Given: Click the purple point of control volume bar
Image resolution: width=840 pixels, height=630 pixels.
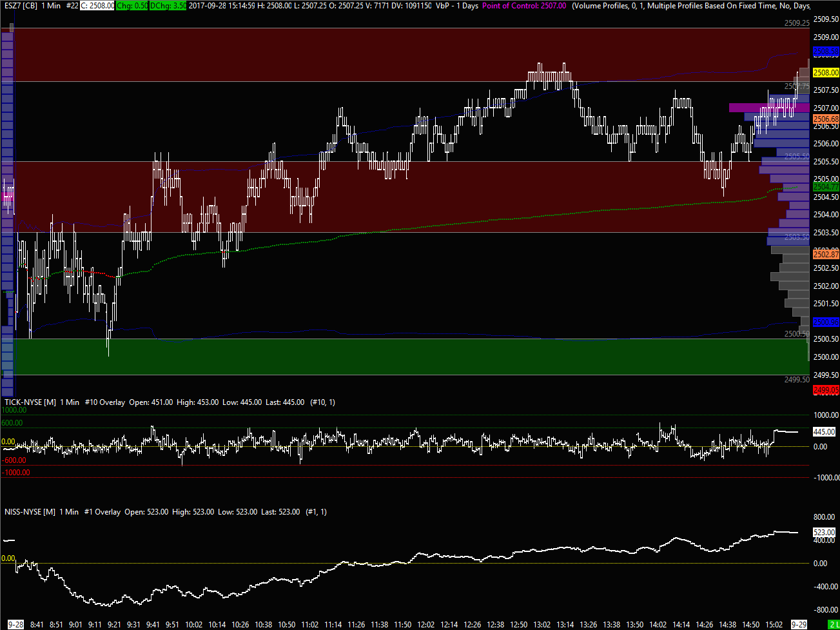Looking at the screenshot, I should pos(769,108).
